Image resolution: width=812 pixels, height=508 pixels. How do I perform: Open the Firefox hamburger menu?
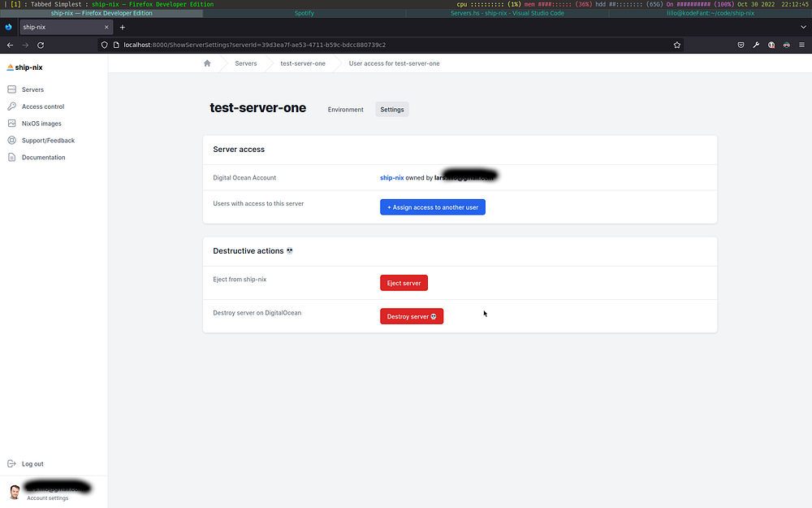click(x=801, y=45)
